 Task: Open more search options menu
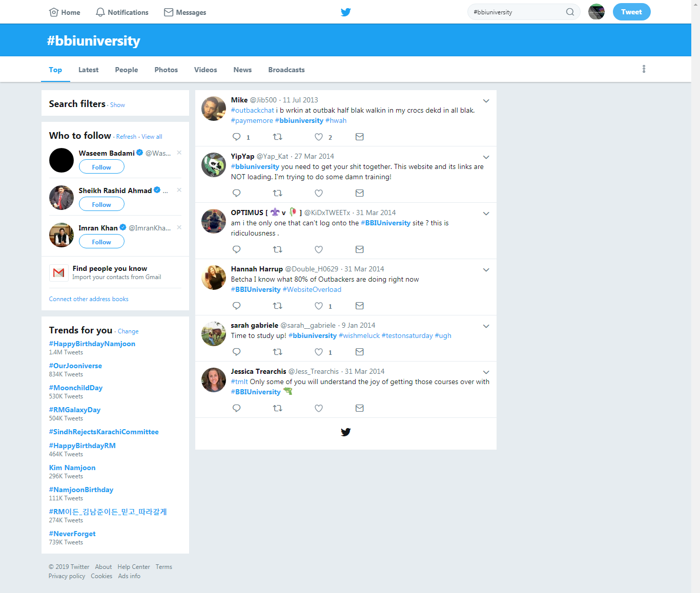pyautogui.click(x=644, y=69)
